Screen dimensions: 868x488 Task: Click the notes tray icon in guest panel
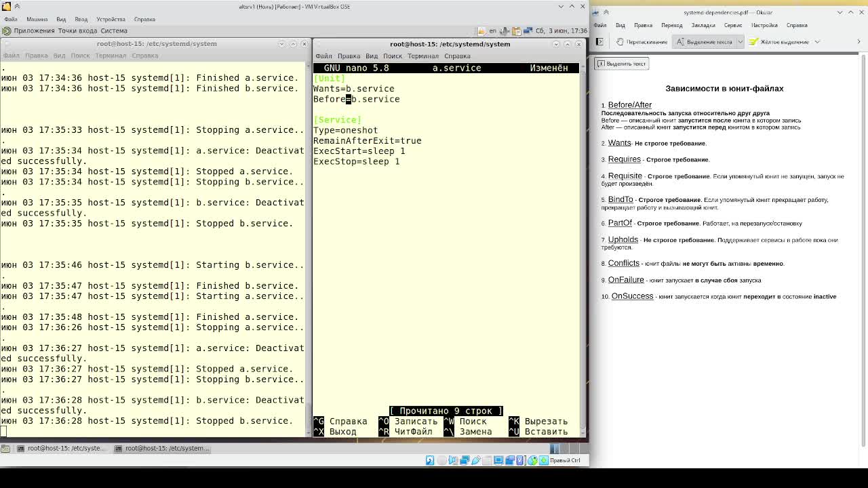coord(482,30)
